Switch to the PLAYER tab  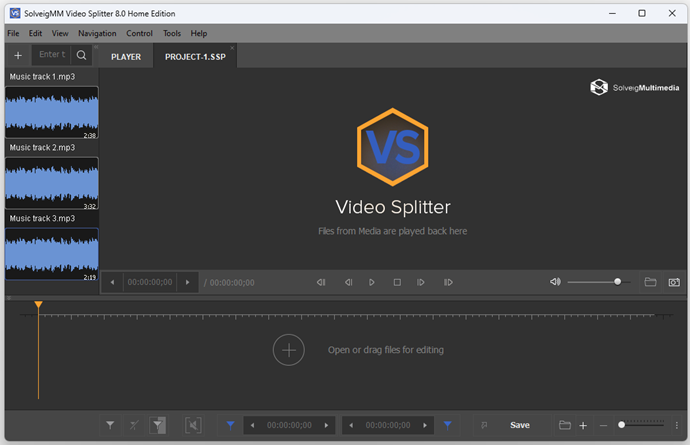tap(126, 57)
